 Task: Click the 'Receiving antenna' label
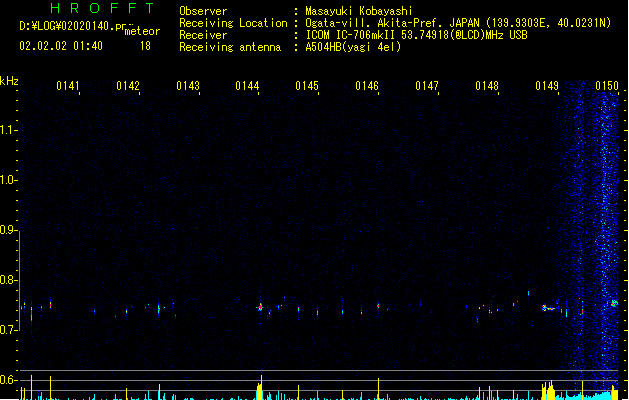tap(230, 47)
